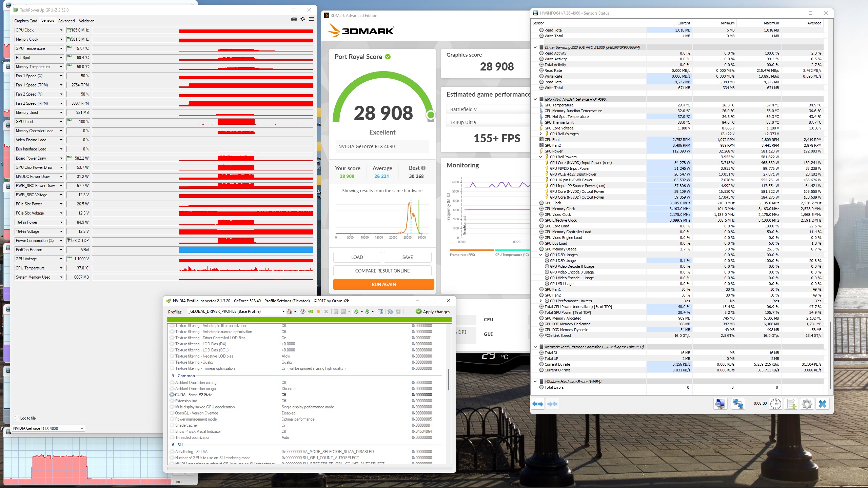This screenshot has width=868, height=488.
Task: Click COMPARE RESULT ONLINE button
Action: pyautogui.click(x=382, y=271)
